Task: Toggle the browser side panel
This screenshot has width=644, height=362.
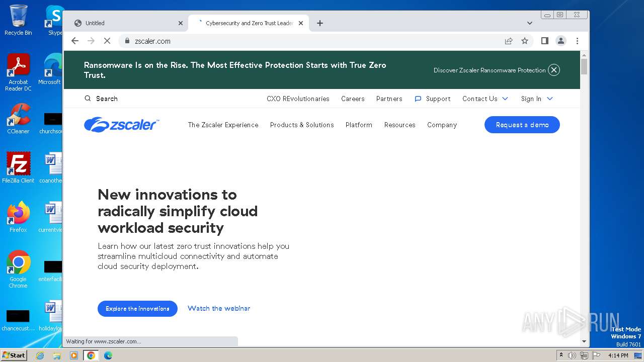Action: pyautogui.click(x=544, y=41)
